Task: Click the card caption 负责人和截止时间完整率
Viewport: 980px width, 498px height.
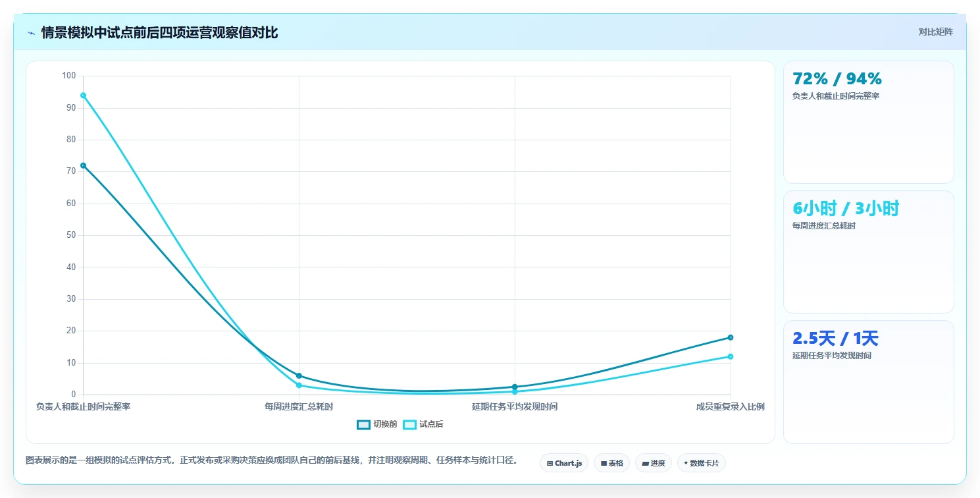Action: (836, 96)
